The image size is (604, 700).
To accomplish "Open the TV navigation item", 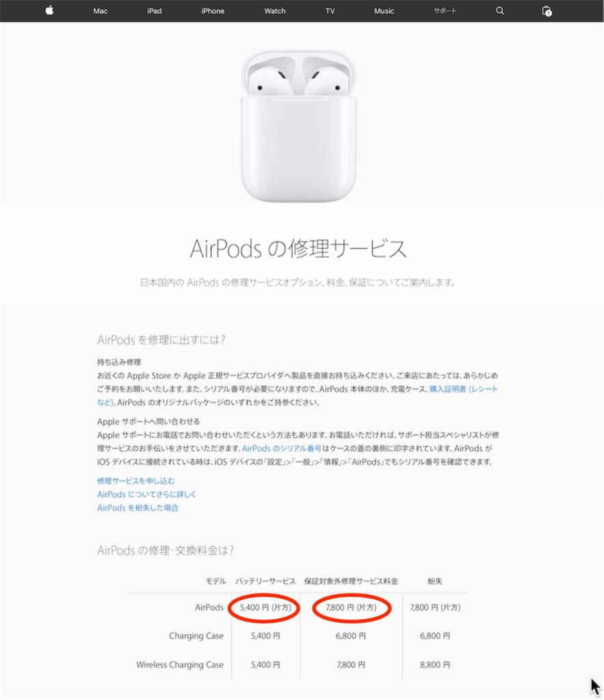I will click(x=330, y=11).
